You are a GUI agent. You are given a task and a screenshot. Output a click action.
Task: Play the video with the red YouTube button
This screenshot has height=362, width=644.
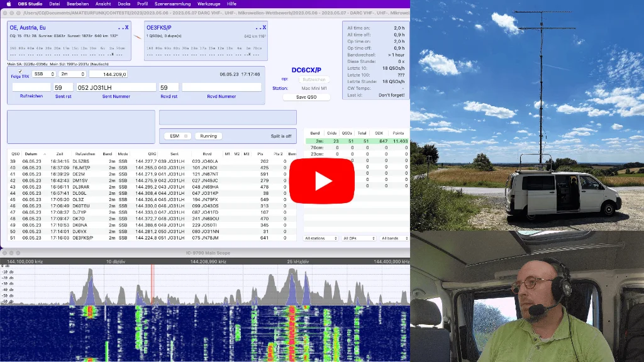tap(321, 181)
